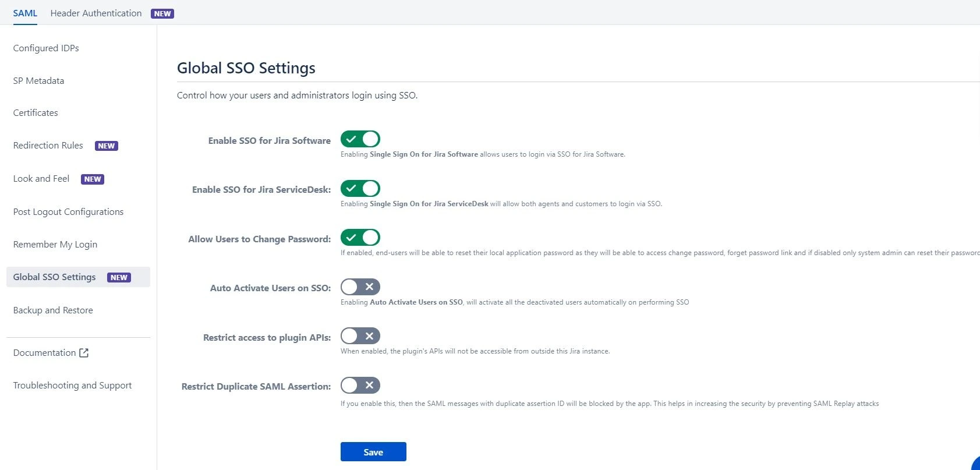This screenshot has height=470, width=980.
Task: Click description about plugin's APIs not accessible
Action: click(x=475, y=351)
